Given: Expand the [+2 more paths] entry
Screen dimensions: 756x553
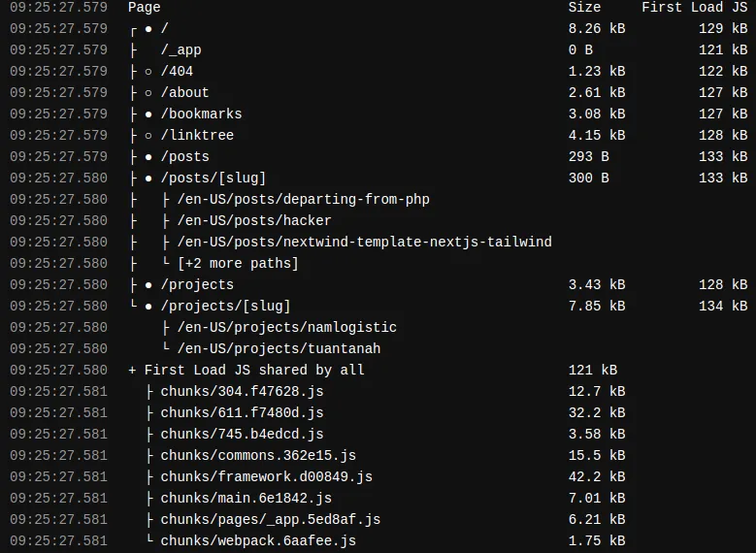Looking at the screenshot, I should point(238,264).
